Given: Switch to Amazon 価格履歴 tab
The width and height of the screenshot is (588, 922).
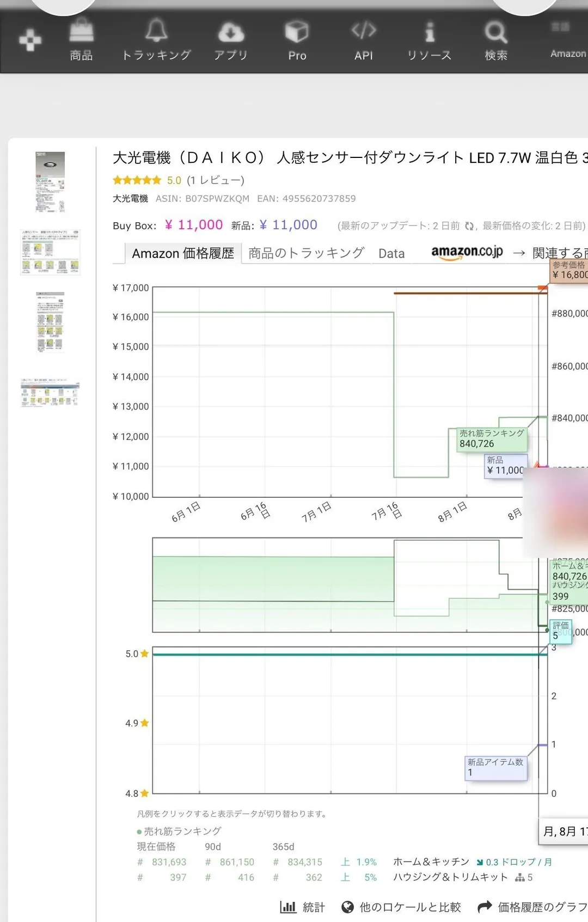Looking at the screenshot, I should pyautogui.click(x=183, y=253).
